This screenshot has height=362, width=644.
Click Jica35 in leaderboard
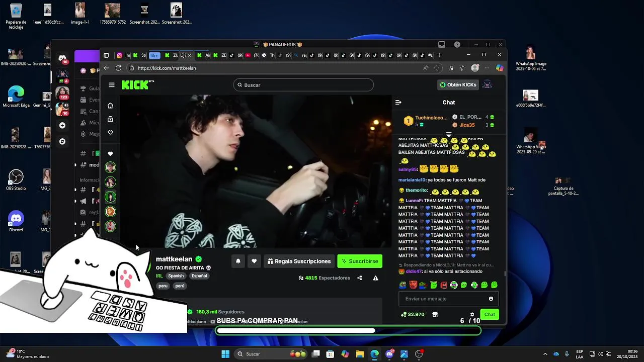point(466,125)
